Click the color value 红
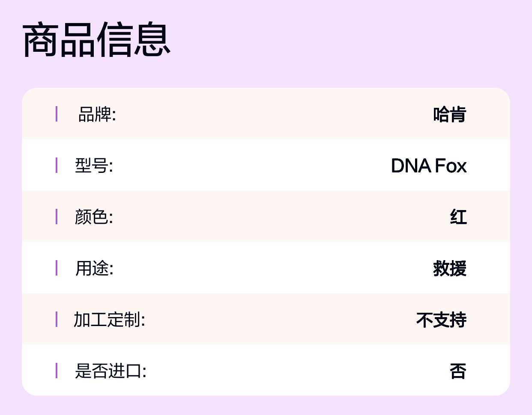 [x=458, y=217]
